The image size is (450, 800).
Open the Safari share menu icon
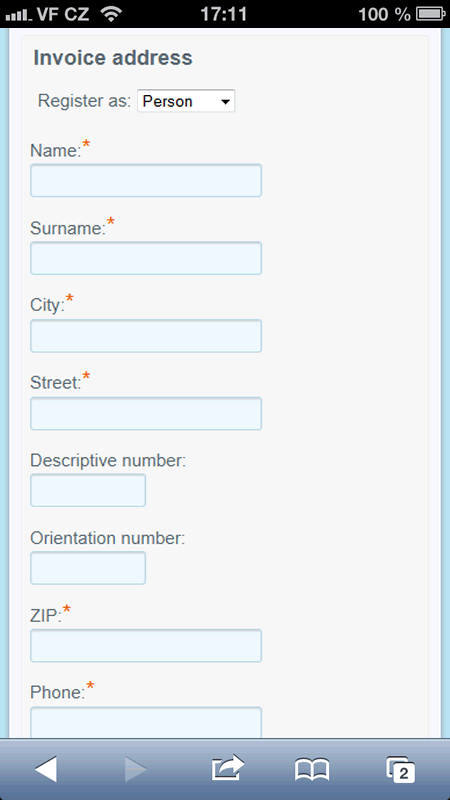tap(228, 768)
